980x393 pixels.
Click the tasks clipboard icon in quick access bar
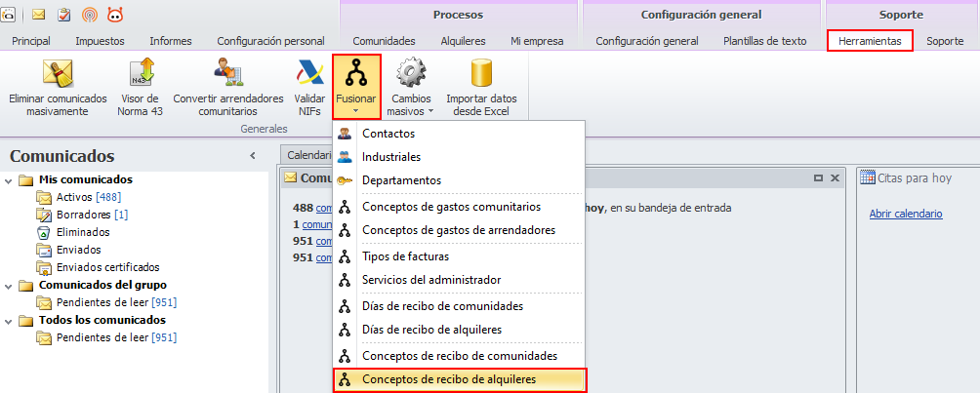click(x=63, y=15)
